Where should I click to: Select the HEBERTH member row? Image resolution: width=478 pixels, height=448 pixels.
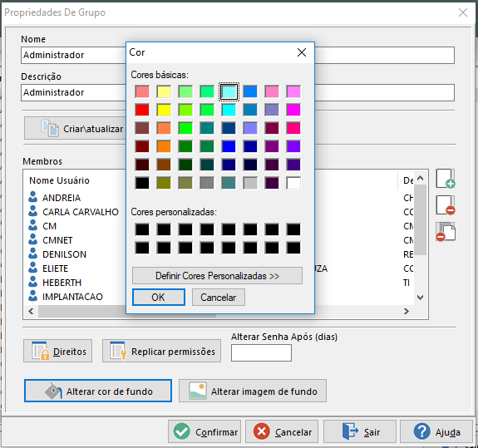point(219,283)
